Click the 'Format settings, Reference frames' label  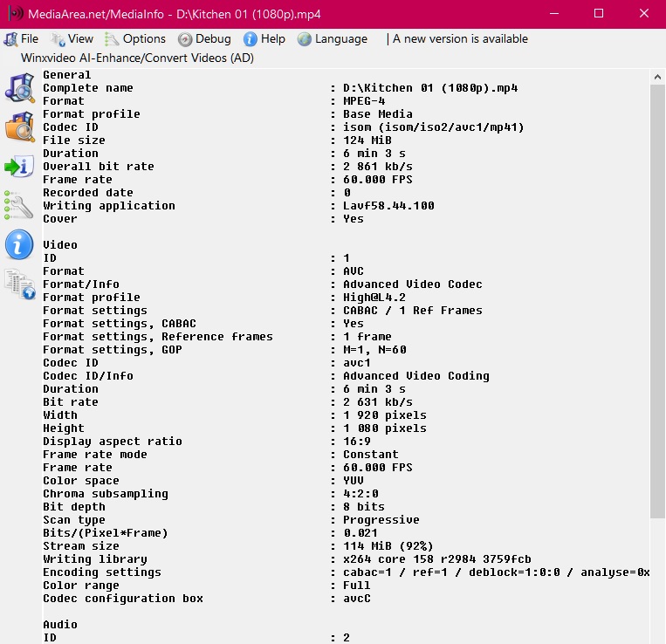click(x=158, y=337)
